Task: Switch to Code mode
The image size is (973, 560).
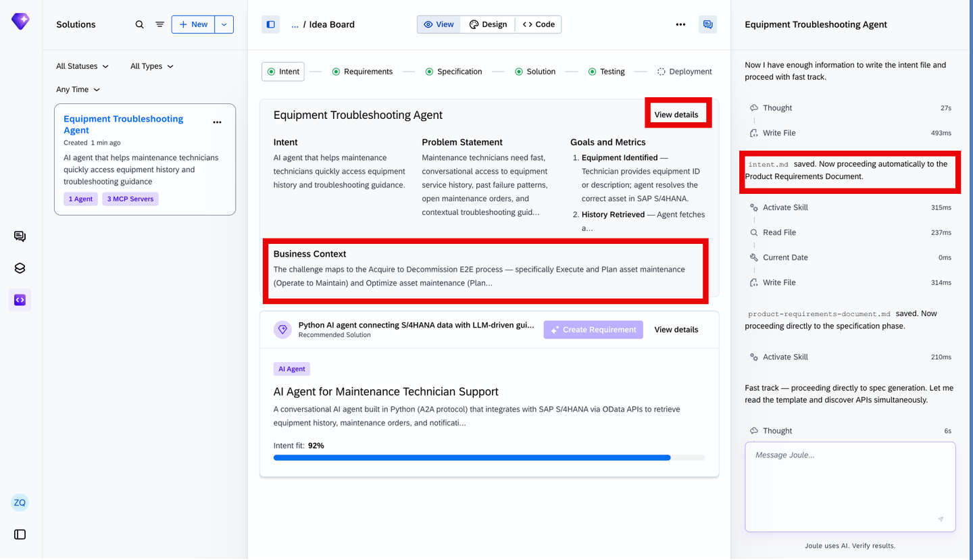Action: coord(539,24)
